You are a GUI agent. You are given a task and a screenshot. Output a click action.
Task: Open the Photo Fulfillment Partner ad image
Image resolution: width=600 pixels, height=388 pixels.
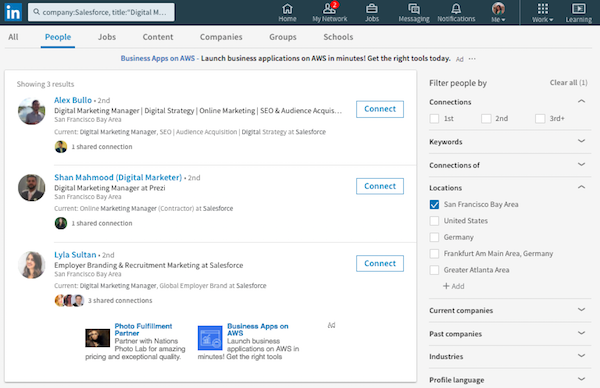click(97, 338)
